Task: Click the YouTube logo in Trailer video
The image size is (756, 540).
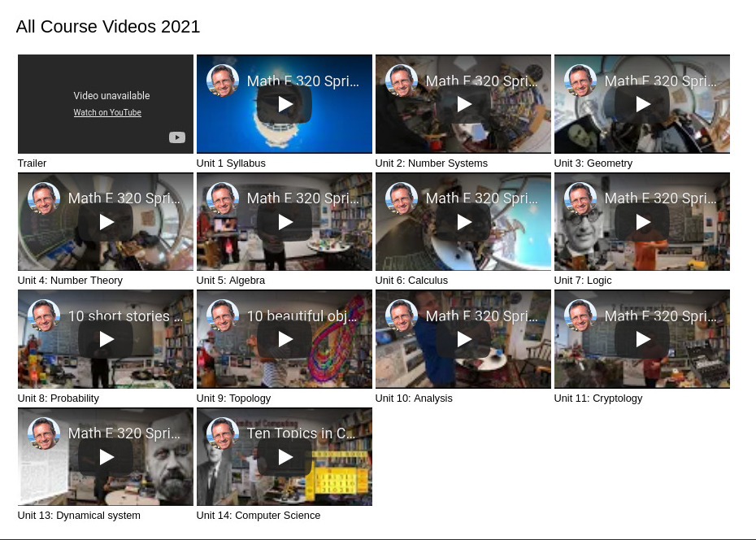Action: [176, 137]
